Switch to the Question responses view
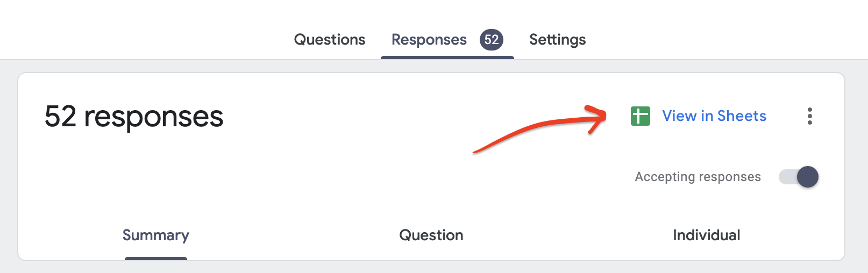The width and height of the screenshot is (868, 273). tap(431, 235)
